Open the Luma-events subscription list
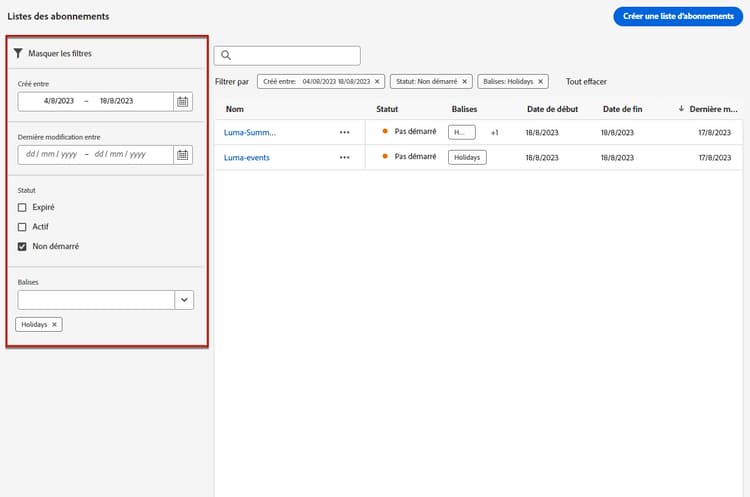The width and height of the screenshot is (750, 497). [x=247, y=157]
